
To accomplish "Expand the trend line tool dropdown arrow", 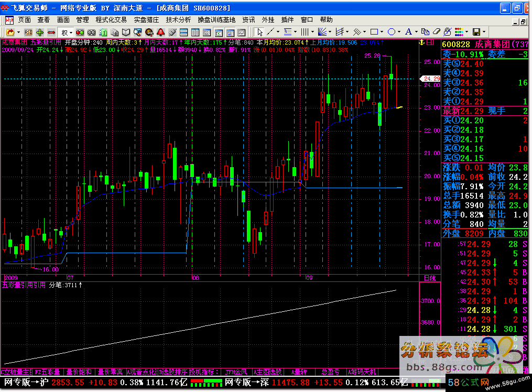I will point(278,32).
